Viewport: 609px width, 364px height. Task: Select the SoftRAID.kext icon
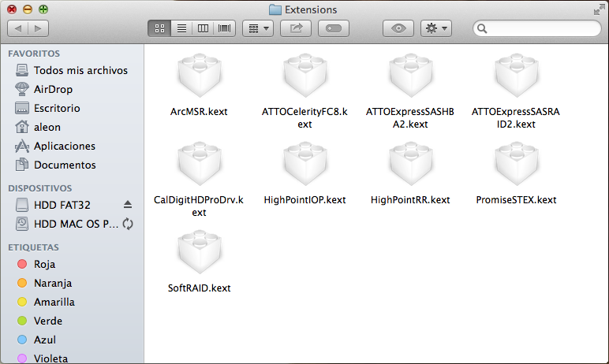(200, 251)
